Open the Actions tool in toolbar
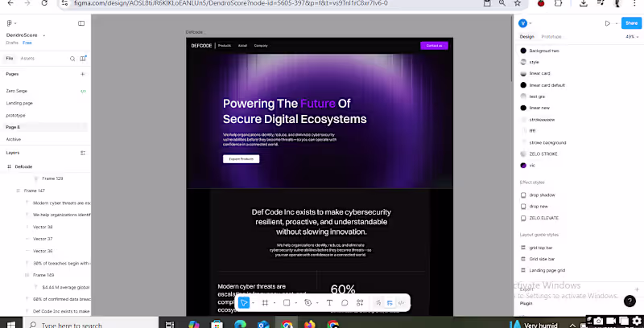 coord(360,303)
